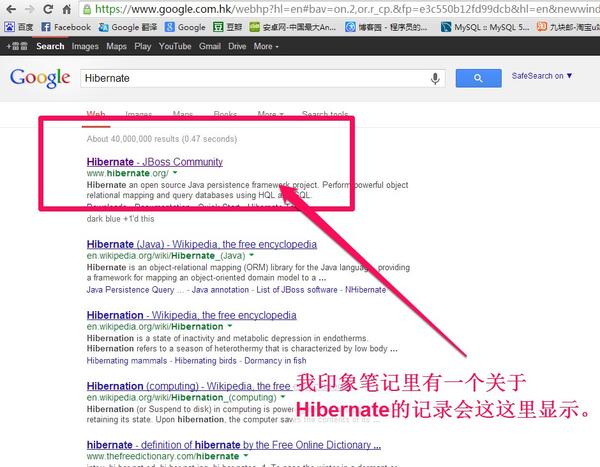Open the Google Translate bookmark
Screen dimensions: 600x467
pyautogui.click(x=128, y=27)
